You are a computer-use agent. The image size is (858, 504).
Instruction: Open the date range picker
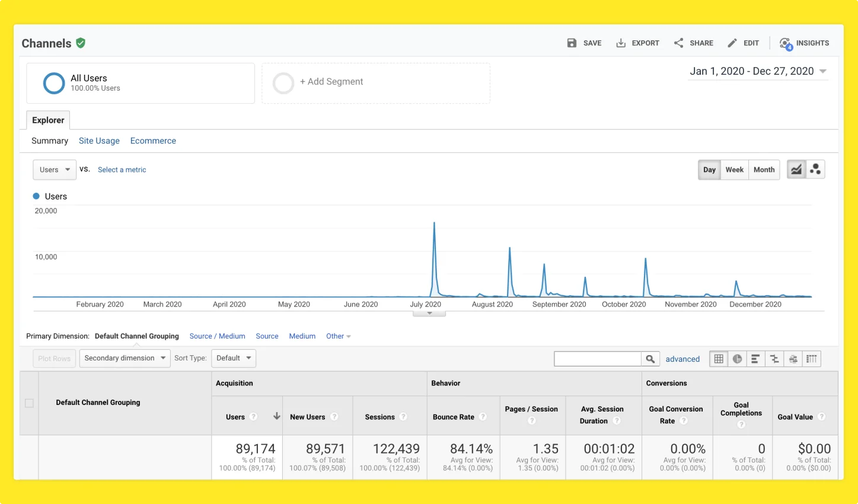click(758, 71)
